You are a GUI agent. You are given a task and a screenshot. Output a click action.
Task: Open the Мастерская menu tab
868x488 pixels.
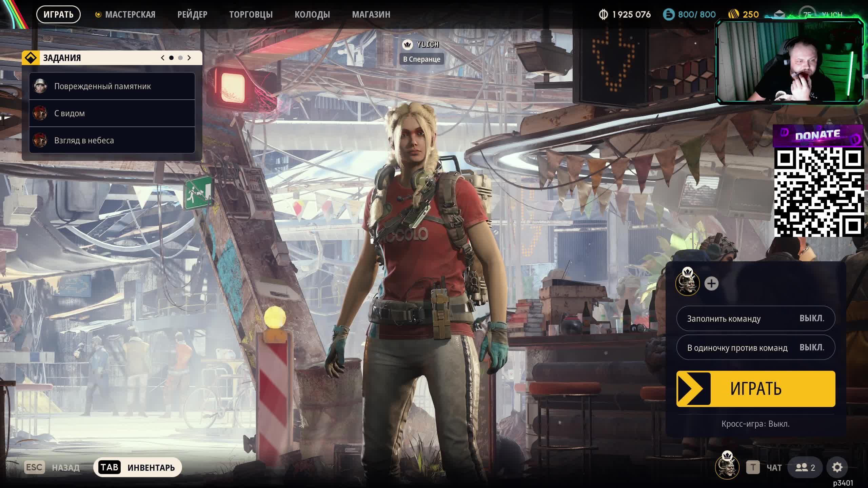pyautogui.click(x=130, y=15)
